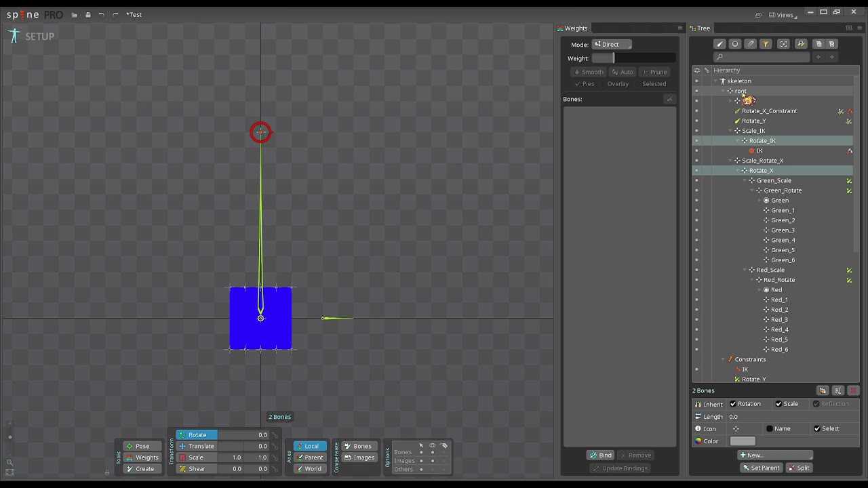The height and width of the screenshot is (488, 868).
Task: Select the Rotate_X_Constraint tree item
Action: [x=769, y=111]
